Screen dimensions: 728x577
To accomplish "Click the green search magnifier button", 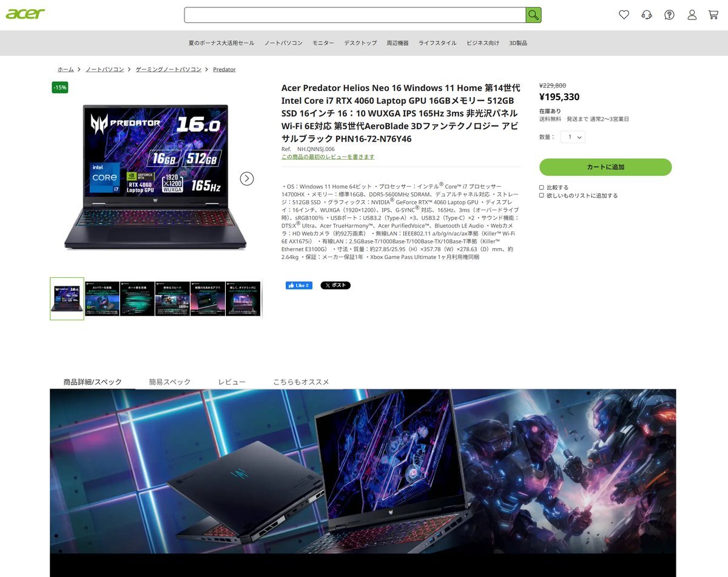I will pyautogui.click(x=533, y=15).
